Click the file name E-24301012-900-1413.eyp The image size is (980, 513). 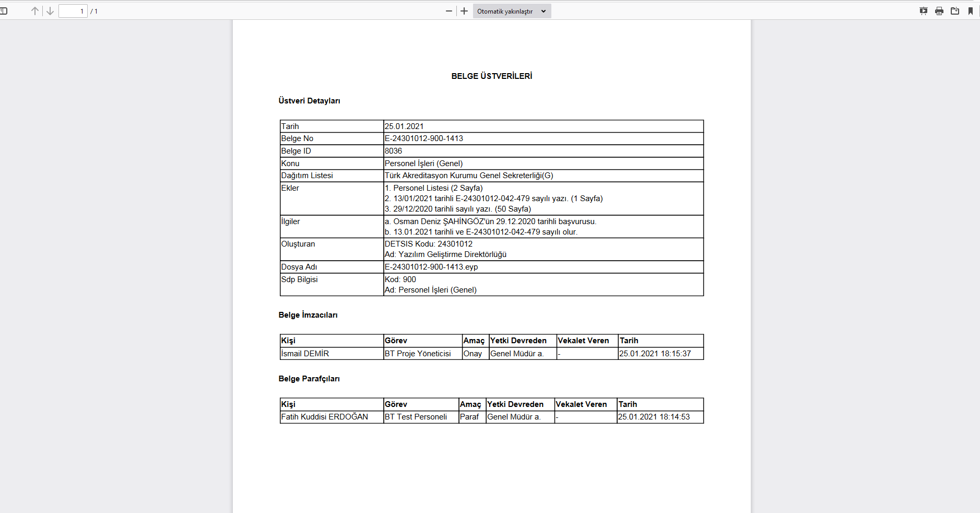tap(431, 267)
